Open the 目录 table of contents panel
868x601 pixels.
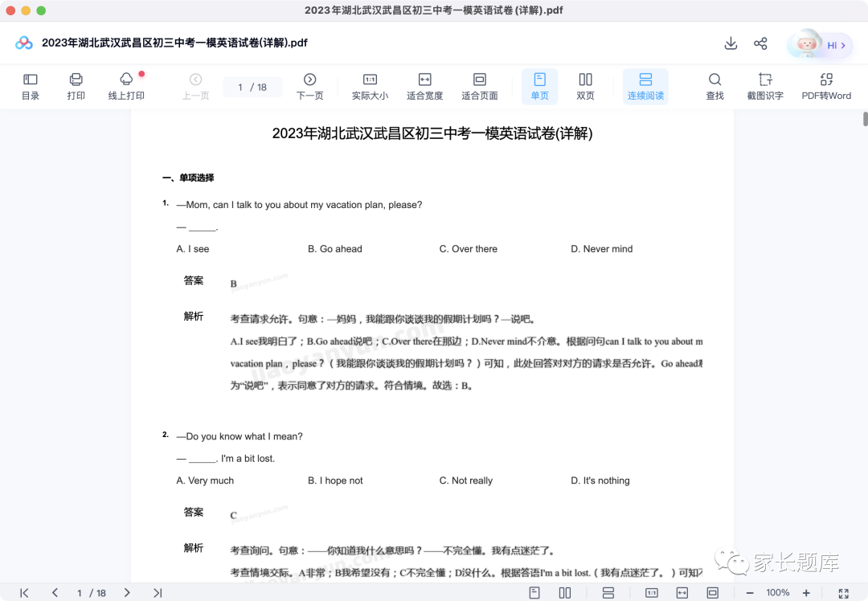tap(31, 86)
